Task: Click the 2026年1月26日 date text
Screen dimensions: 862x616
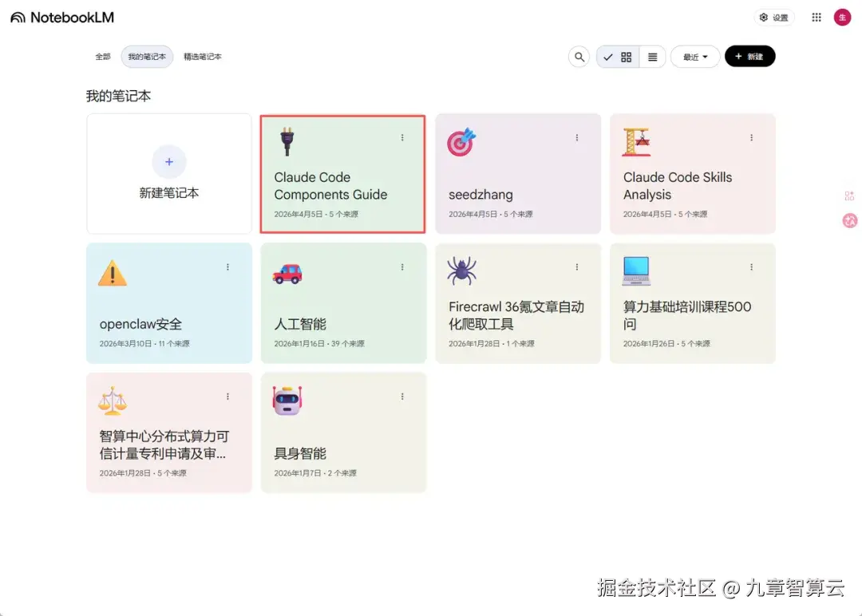Action: point(648,343)
